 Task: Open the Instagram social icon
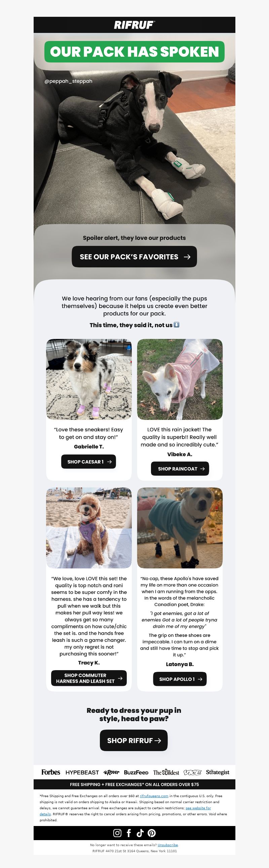117,833
